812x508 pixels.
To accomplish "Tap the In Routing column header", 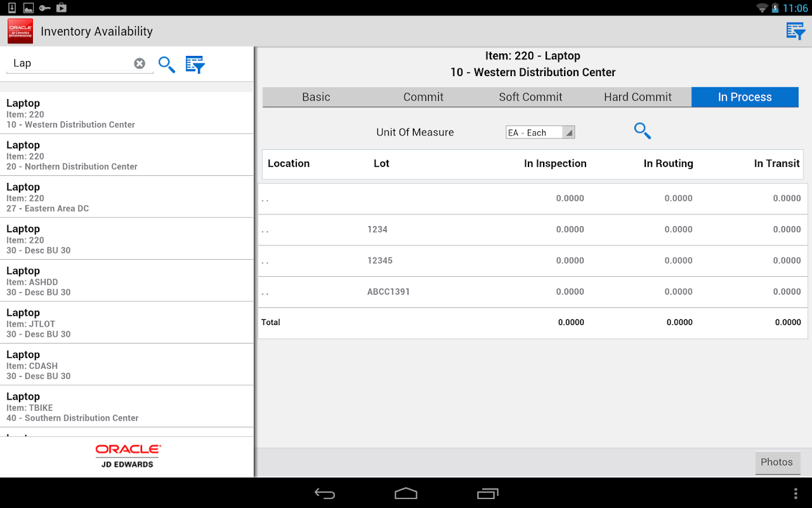I will [668, 164].
